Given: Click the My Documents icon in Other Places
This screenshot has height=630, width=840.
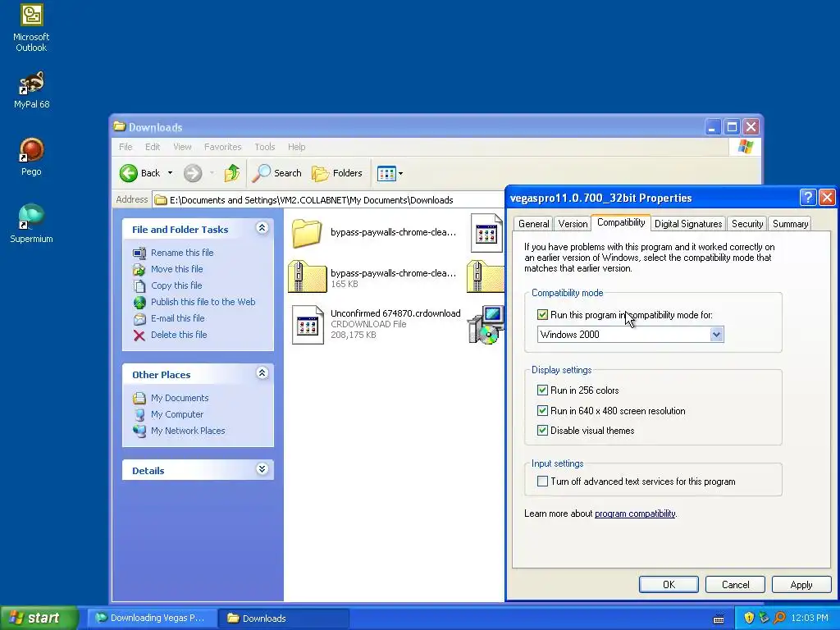Looking at the screenshot, I should coord(139,398).
